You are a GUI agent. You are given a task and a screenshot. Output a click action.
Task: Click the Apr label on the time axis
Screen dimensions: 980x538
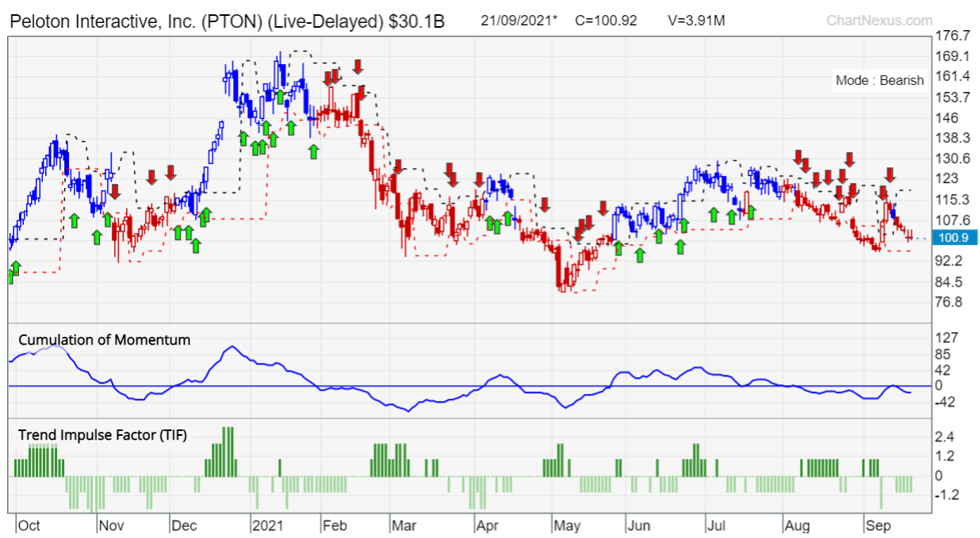coord(488,525)
